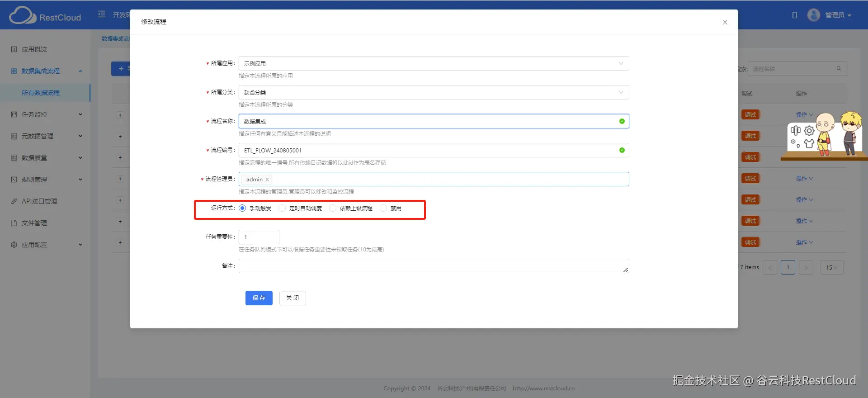Expand the 任务监控 menu group

point(80,114)
